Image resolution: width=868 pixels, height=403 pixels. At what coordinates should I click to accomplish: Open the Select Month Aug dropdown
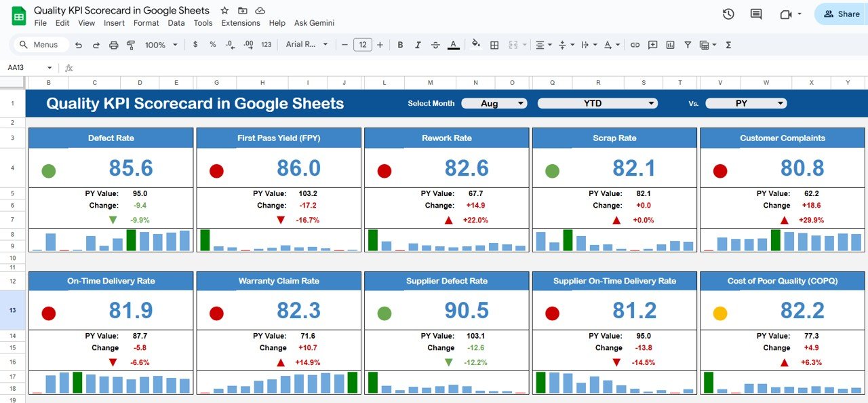point(494,103)
